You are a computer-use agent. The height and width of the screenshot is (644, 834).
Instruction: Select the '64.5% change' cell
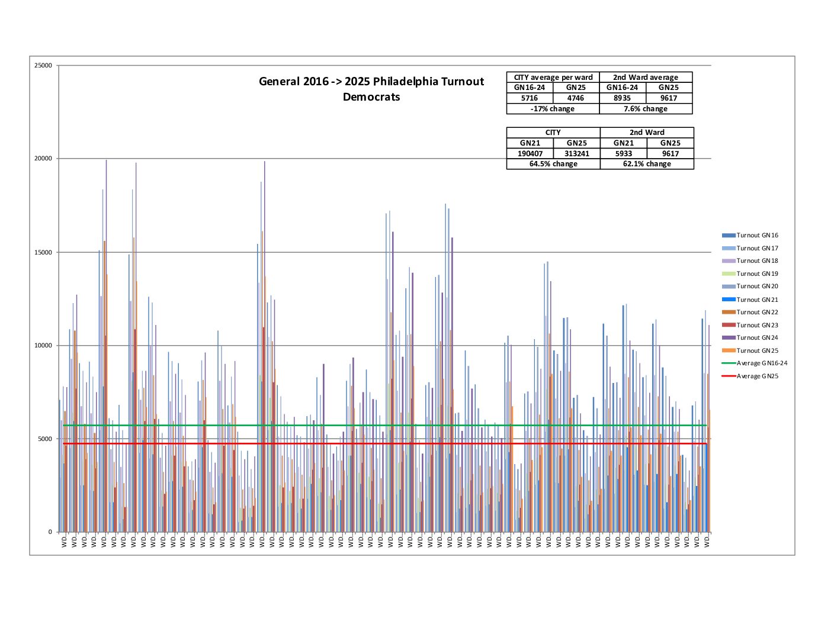click(x=553, y=164)
